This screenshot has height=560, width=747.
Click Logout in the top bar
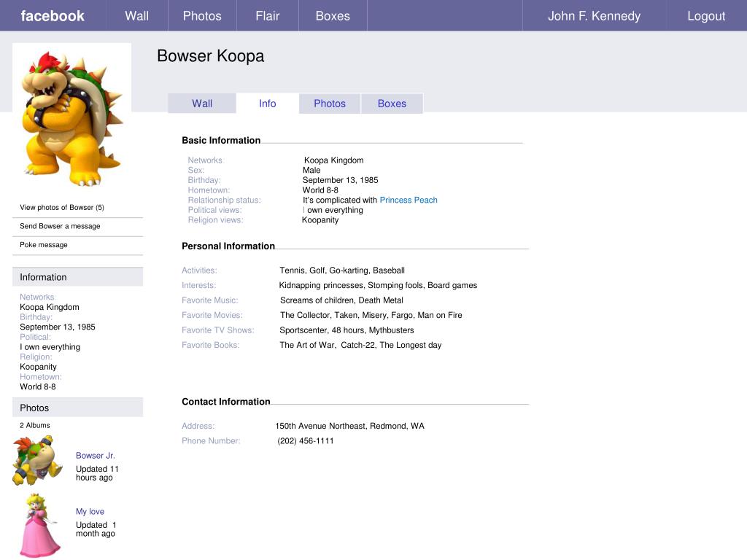point(706,16)
